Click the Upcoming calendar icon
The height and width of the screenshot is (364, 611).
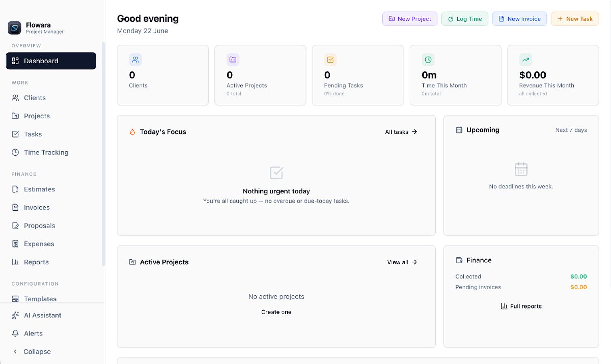click(459, 130)
